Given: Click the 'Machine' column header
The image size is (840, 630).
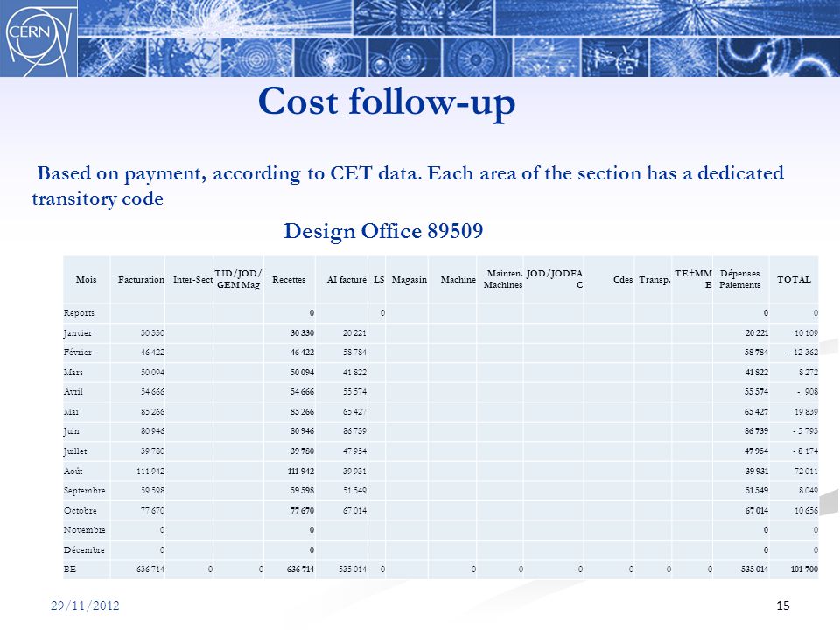Looking at the screenshot, I should (x=458, y=280).
